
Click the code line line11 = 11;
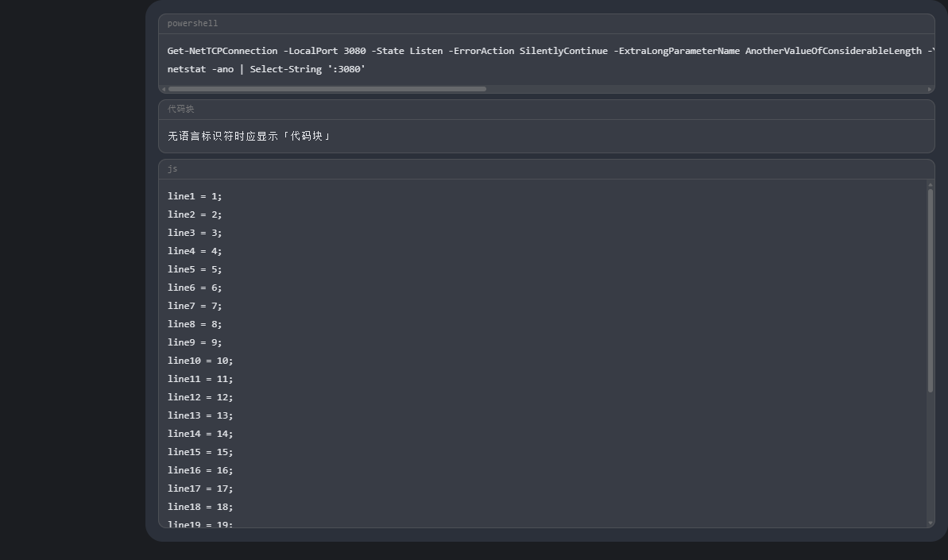coord(200,379)
